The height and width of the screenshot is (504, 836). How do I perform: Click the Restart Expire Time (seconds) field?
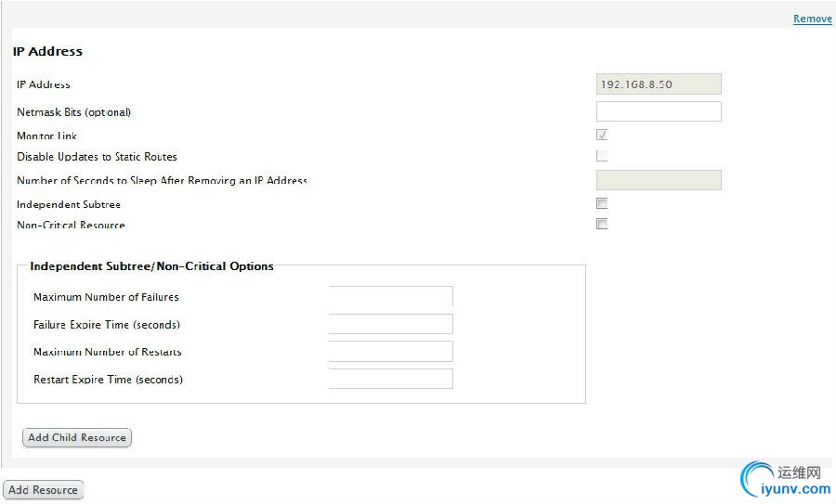pyautogui.click(x=391, y=379)
